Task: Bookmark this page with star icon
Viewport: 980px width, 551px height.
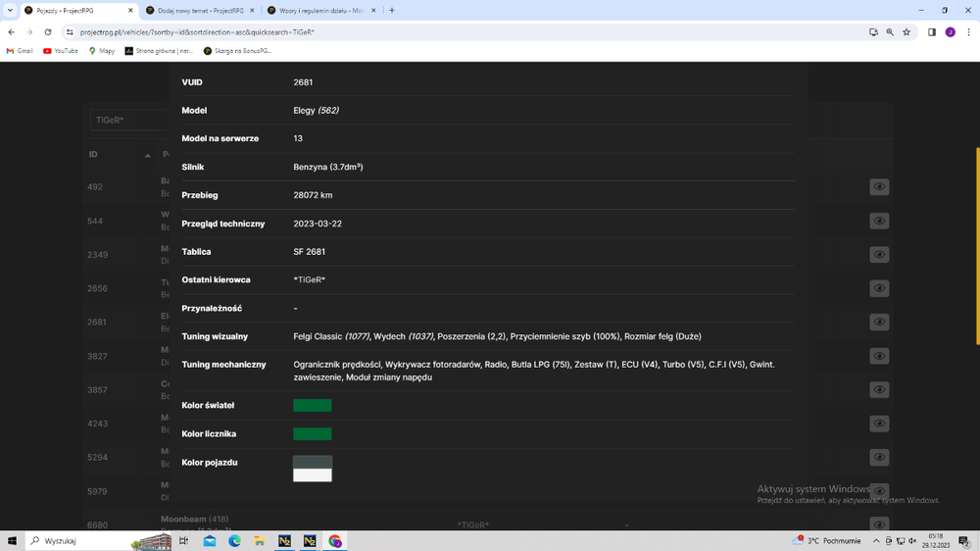Action: point(906,32)
